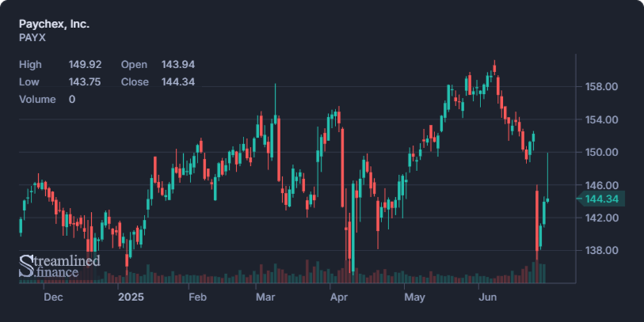The image size is (644, 322).
Task: Click the Jun time axis label
Action: (x=488, y=297)
